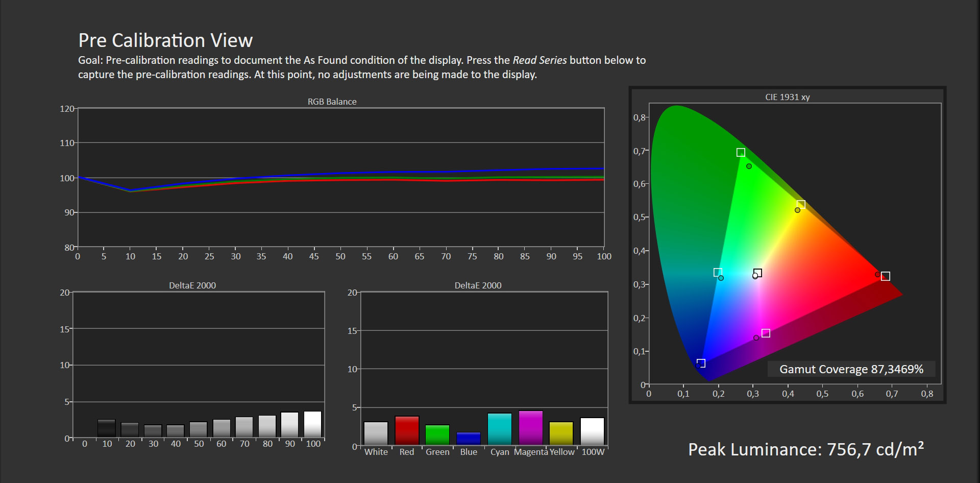Click the Magenta bar in DeltaE chart
Screen dimensions: 980x483
531,428
